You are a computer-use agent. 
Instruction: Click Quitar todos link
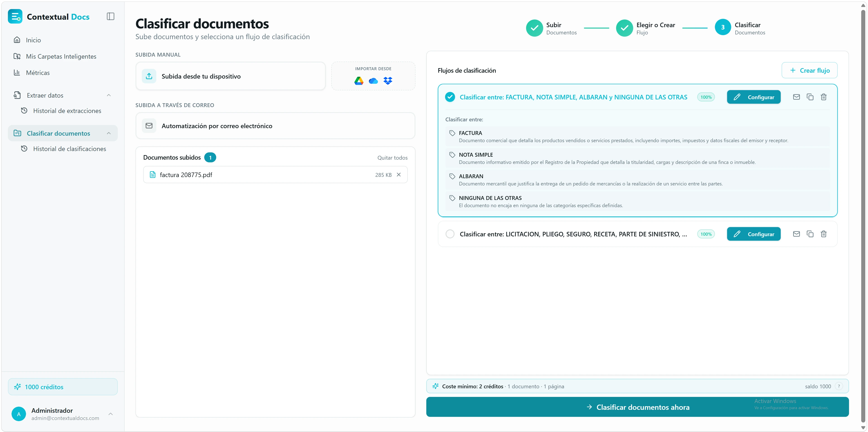click(x=392, y=158)
